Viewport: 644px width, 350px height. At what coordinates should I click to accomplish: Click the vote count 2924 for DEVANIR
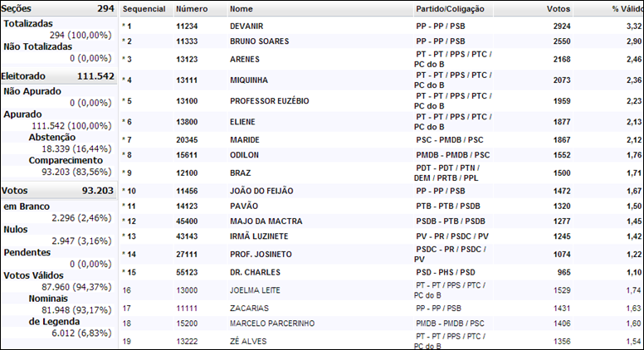click(x=562, y=27)
